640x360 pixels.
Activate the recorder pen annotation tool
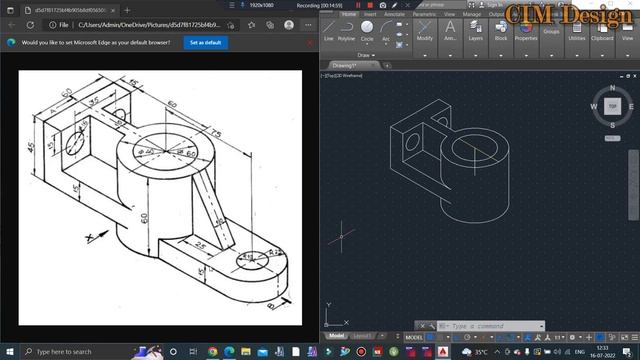pyautogui.click(x=395, y=5)
